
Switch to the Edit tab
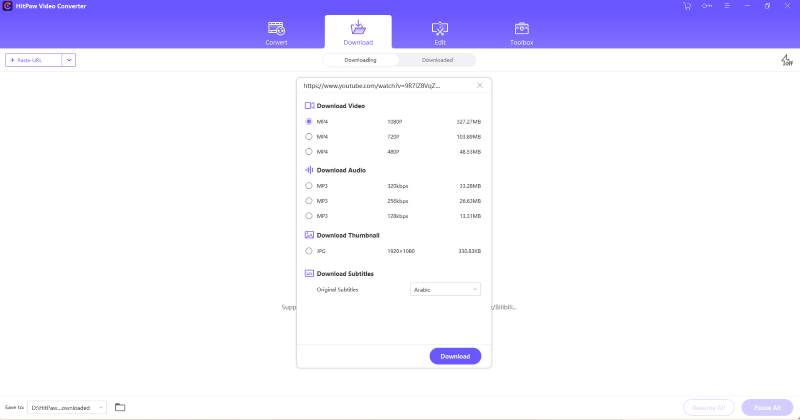[x=440, y=33]
